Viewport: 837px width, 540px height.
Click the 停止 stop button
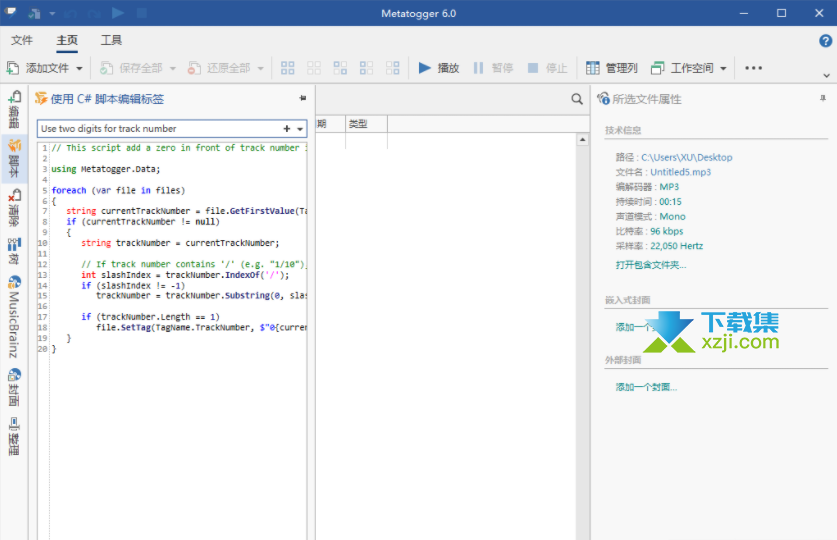[547, 68]
